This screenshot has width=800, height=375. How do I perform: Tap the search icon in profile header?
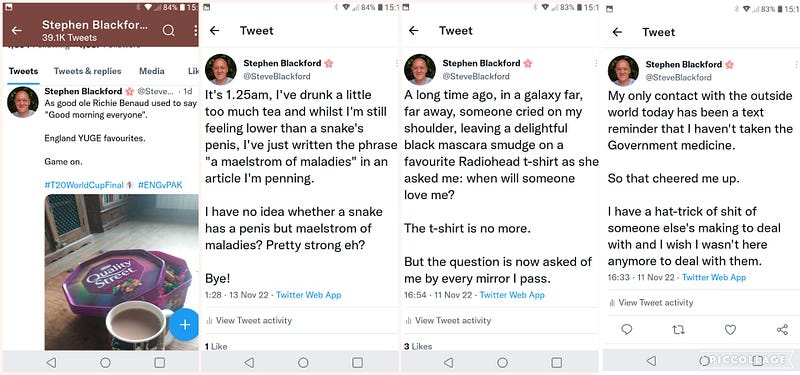(168, 31)
